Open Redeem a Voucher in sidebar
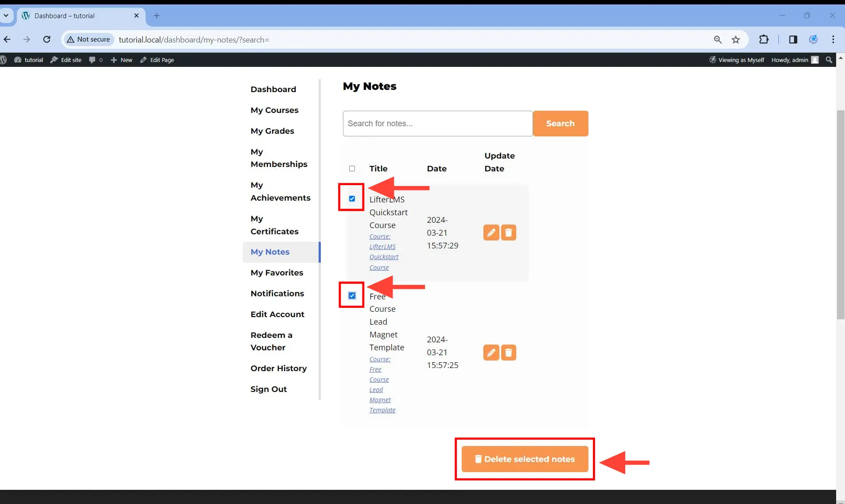 point(271,341)
